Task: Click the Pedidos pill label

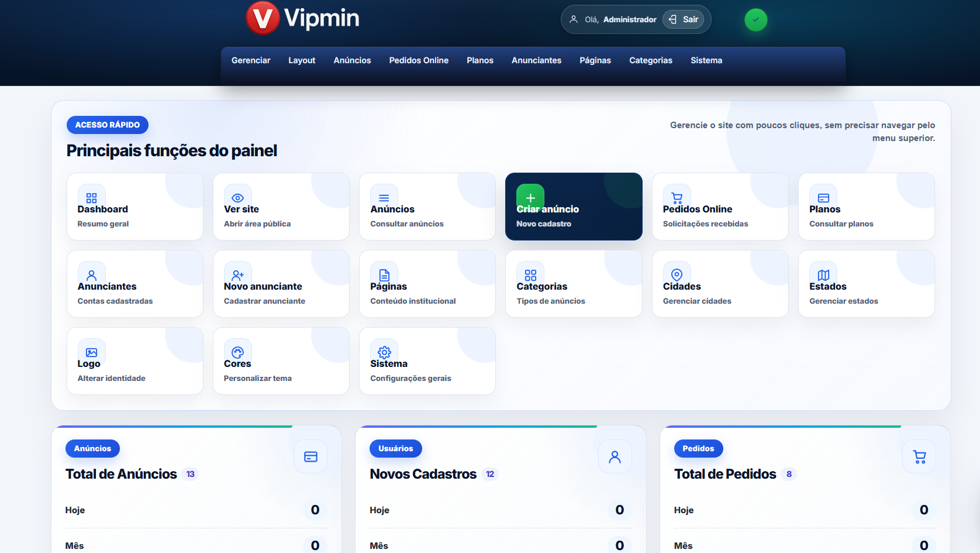Action: click(698, 448)
